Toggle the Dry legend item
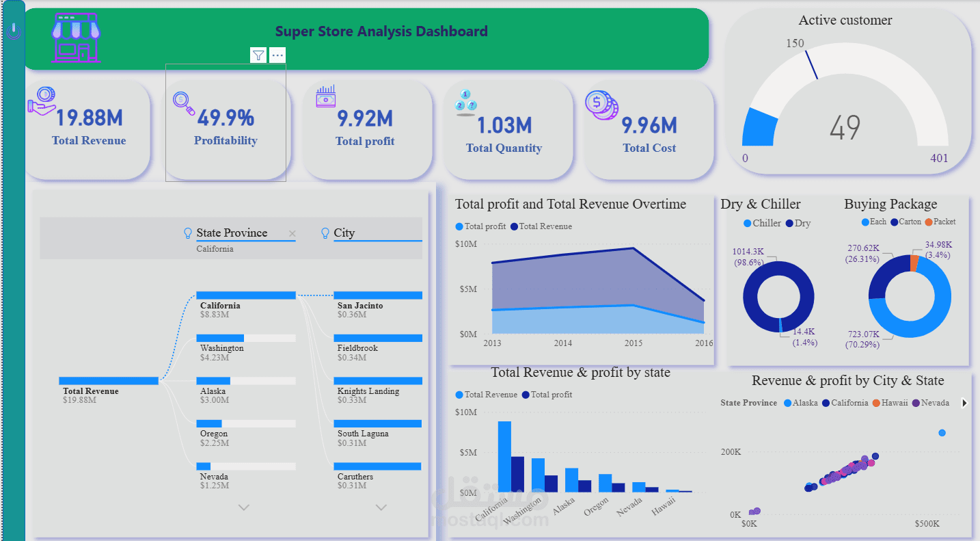The height and width of the screenshot is (541, 980). pyautogui.click(x=798, y=223)
